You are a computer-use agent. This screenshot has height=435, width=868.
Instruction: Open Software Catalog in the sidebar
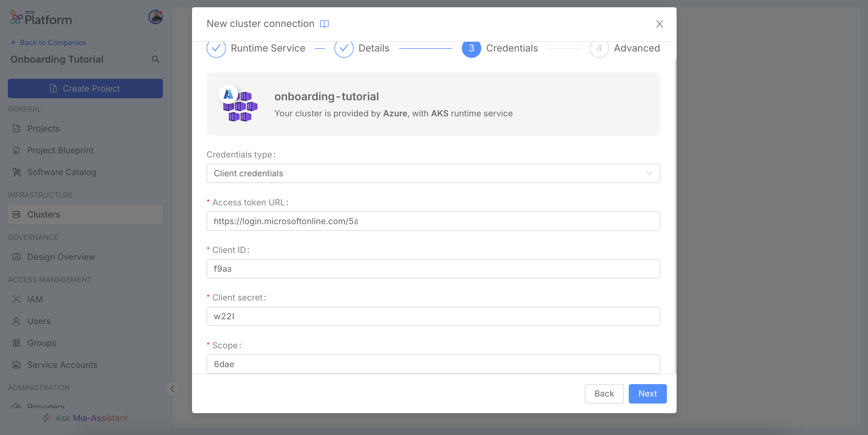click(x=85, y=172)
